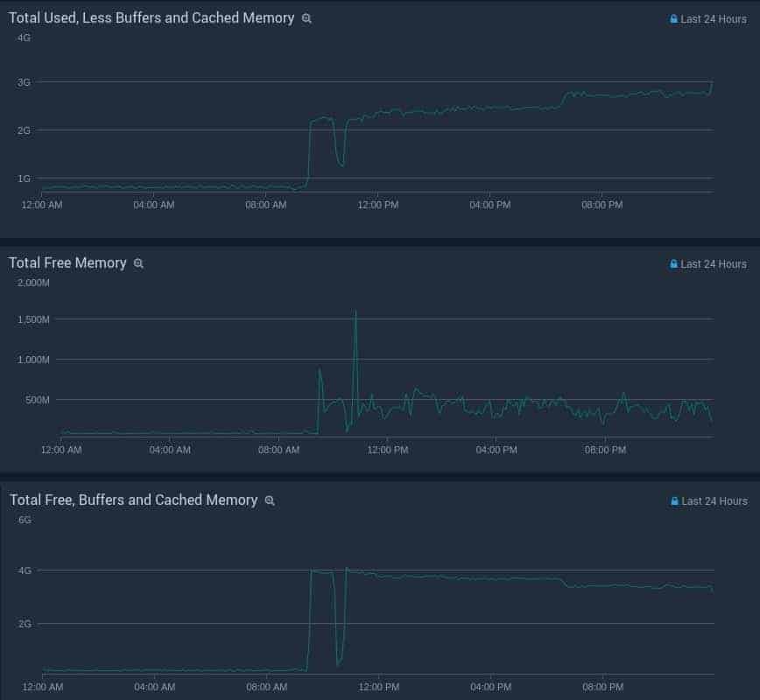Click the lock icon beside middle Last 24 Hours
760x700 pixels.
pyautogui.click(x=672, y=263)
